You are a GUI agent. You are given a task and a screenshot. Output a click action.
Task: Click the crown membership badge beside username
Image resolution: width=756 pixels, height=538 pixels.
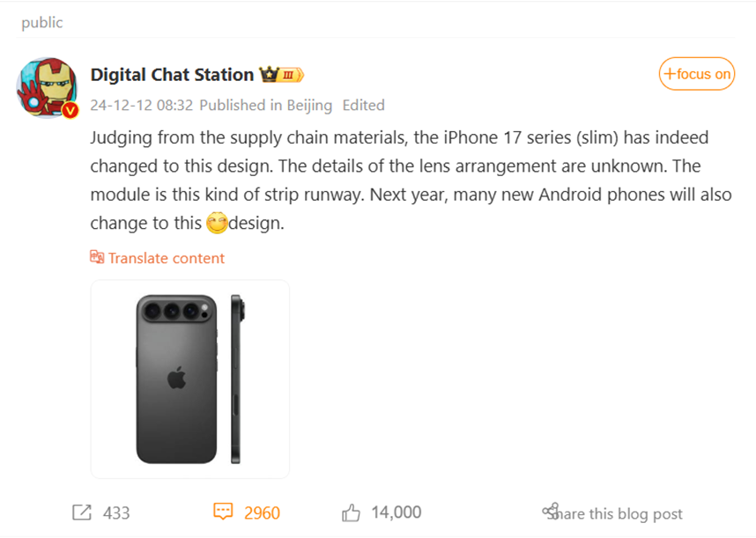[281, 75]
